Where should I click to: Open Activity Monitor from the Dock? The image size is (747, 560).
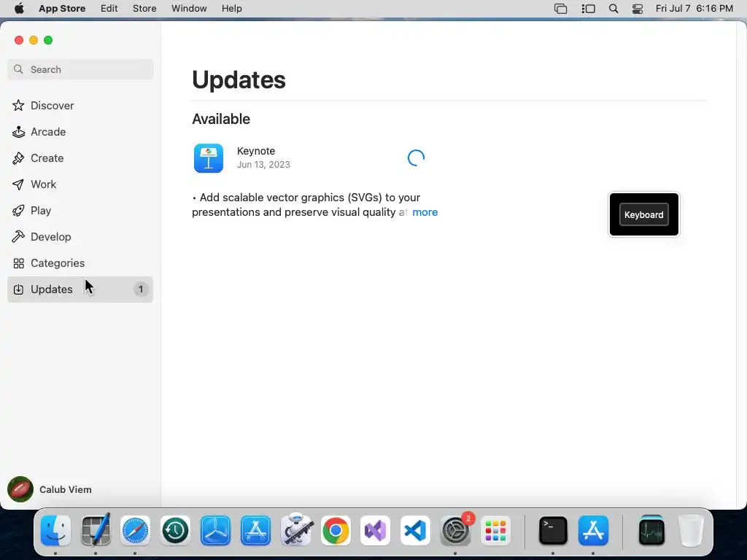pyautogui.click(x=651, y=530)
